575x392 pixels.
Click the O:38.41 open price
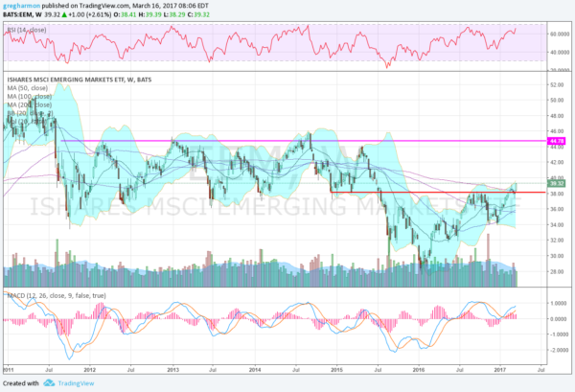[125, 14]
